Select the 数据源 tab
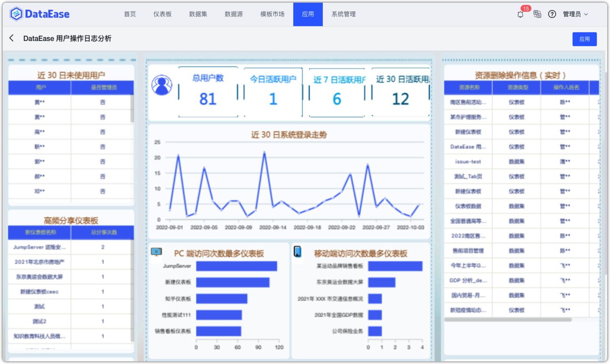This screenshot has height=364, width=610. [233, 14]
